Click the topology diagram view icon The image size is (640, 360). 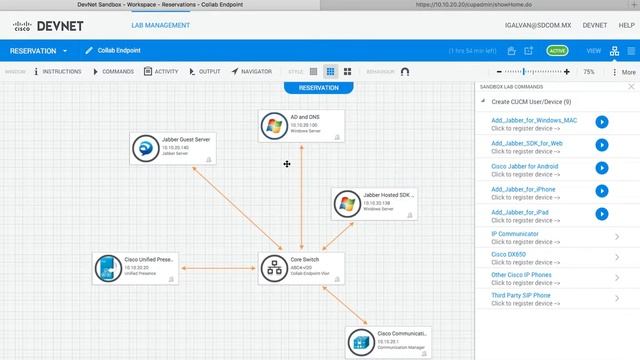(x=614, y=51)
